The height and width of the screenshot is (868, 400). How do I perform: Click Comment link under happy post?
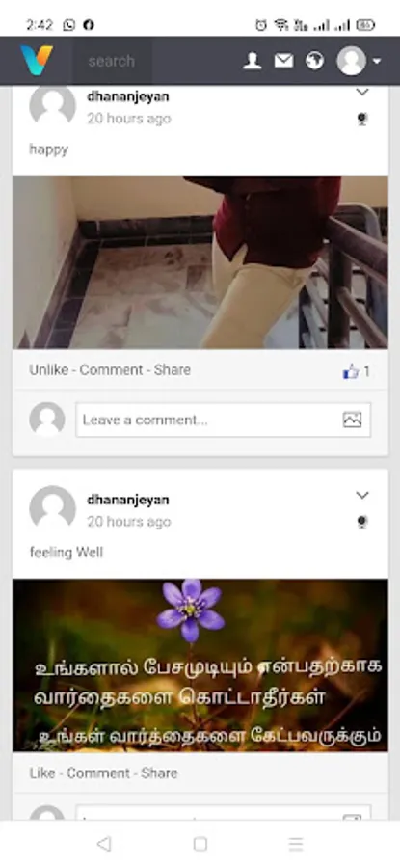[111, 369]
